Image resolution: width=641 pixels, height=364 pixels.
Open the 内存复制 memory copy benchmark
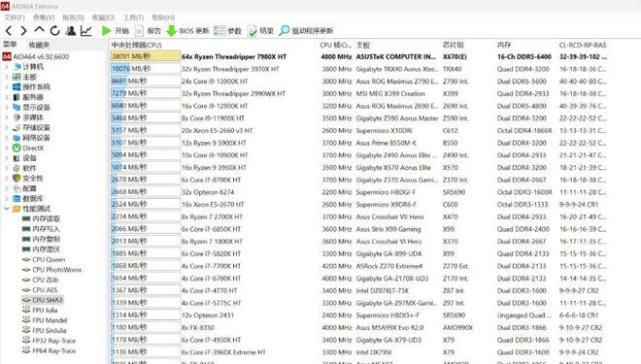coord(41,239)
